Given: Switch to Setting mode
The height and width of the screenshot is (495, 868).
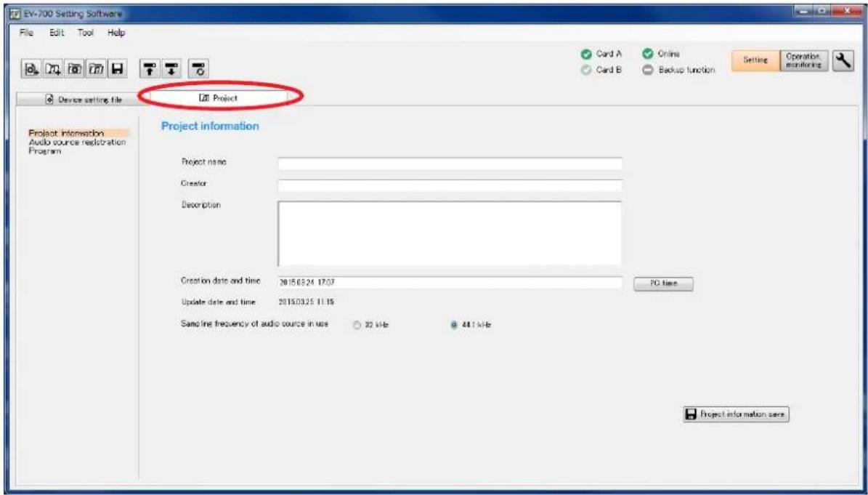Looking at the screenshot, I should [755, 61].
